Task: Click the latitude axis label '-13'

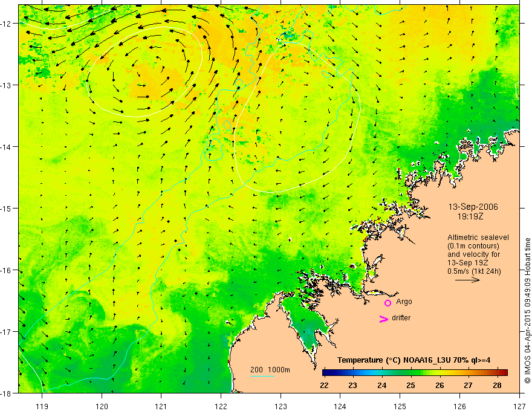Action: [7, 85]
